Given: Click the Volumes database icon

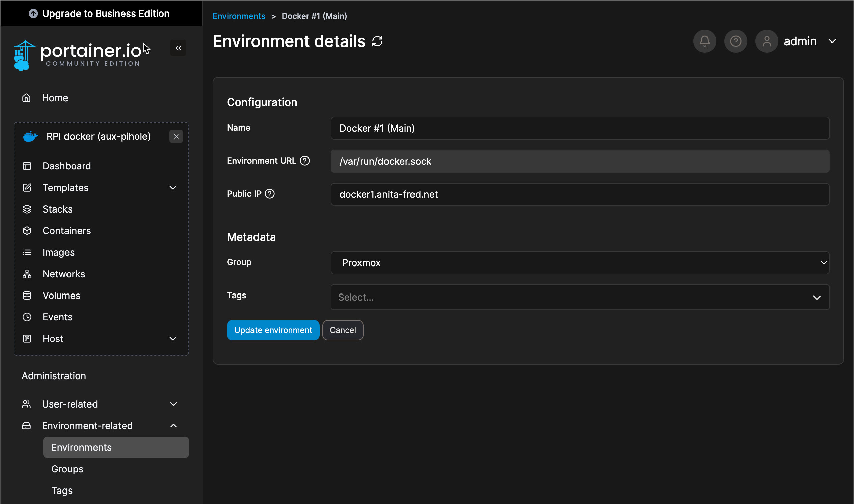Looking at the screenshot, I should click(27, 296).
